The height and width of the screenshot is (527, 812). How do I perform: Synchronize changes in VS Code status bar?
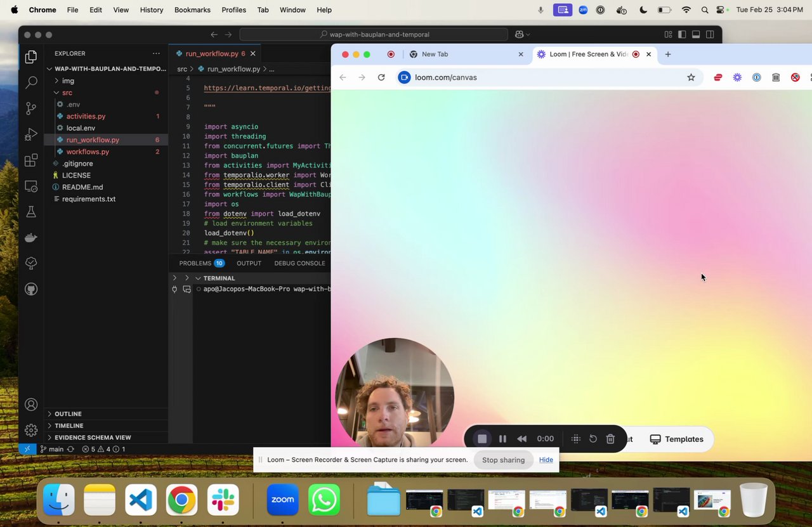(x=70, y=449)
